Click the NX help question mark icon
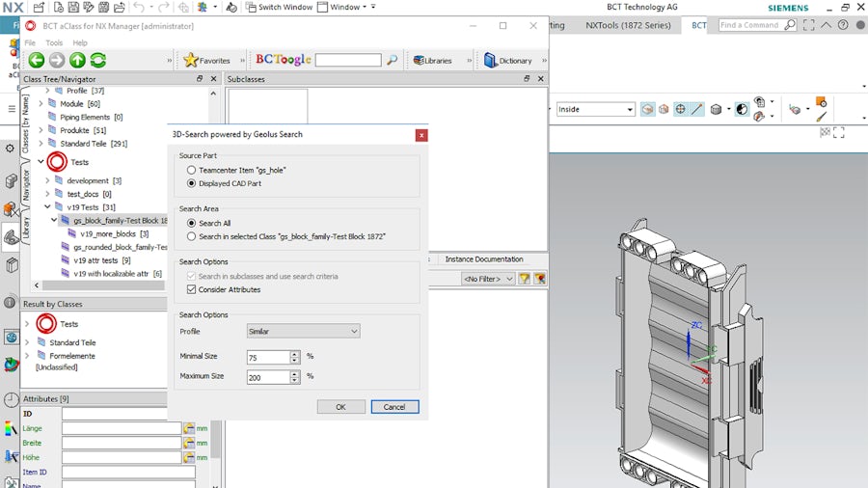This screenshot has width=868, height=488. 843,25
